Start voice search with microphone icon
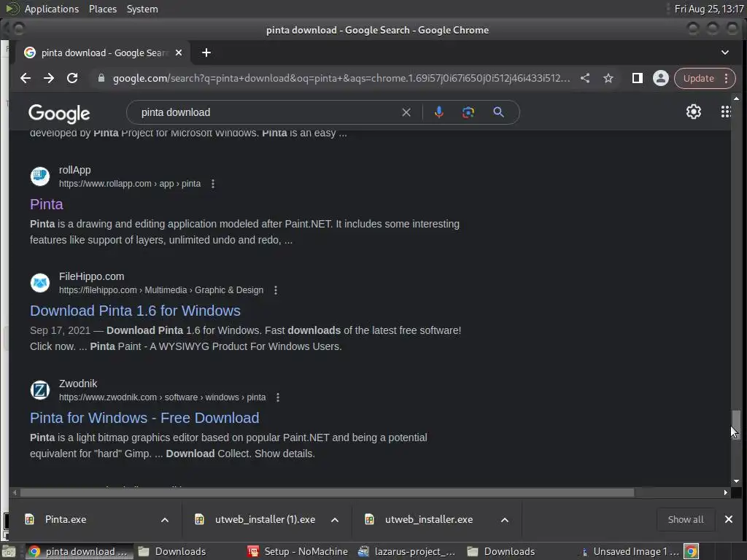 [438, 112]
